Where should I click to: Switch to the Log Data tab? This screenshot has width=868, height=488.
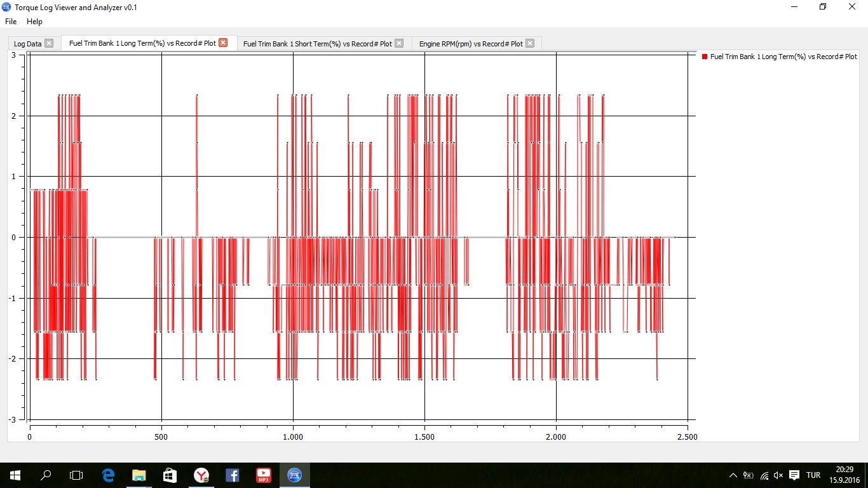[x=27, y=44]
